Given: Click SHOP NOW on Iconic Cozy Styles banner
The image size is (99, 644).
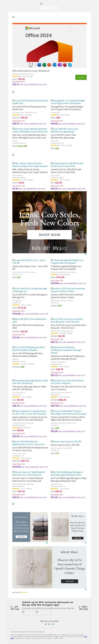Looking at the screenshot, I should pyautogui.click(x=49, y=235).
